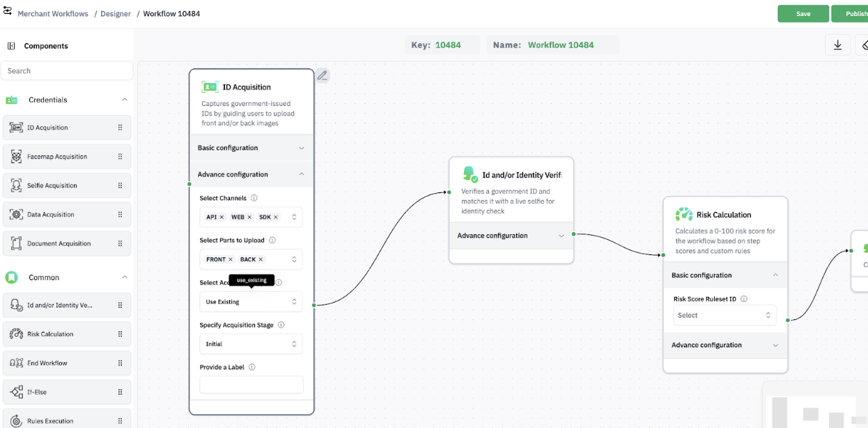Click the pencil edit icon beside ID Acquisition node
The height and width of the screenshot is (428, 868).
point(322,76)
